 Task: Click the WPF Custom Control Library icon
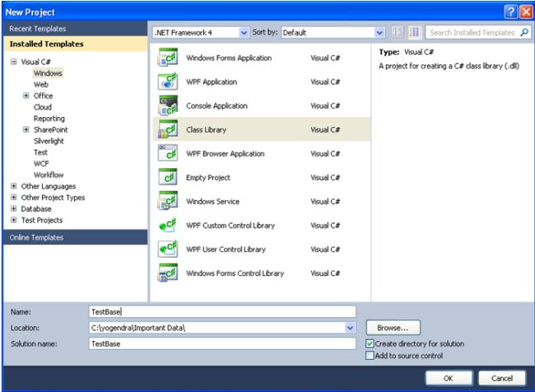tap(168, 225)
